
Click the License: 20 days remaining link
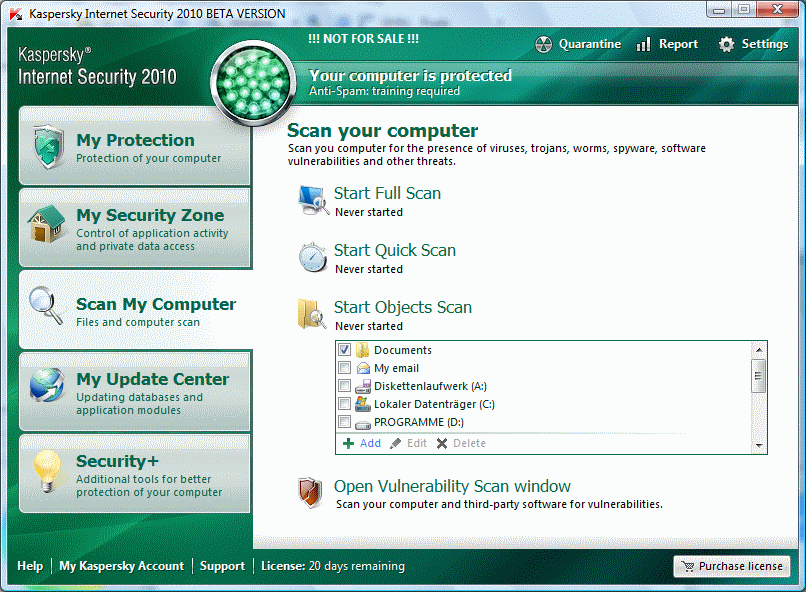[333, 566]
